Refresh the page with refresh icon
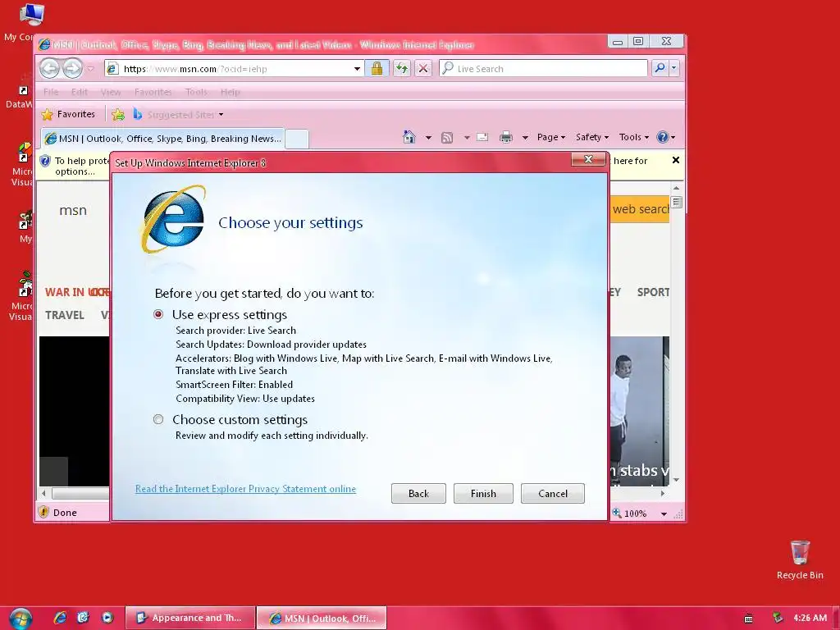 pyautogui.click(x=402, y=68)
